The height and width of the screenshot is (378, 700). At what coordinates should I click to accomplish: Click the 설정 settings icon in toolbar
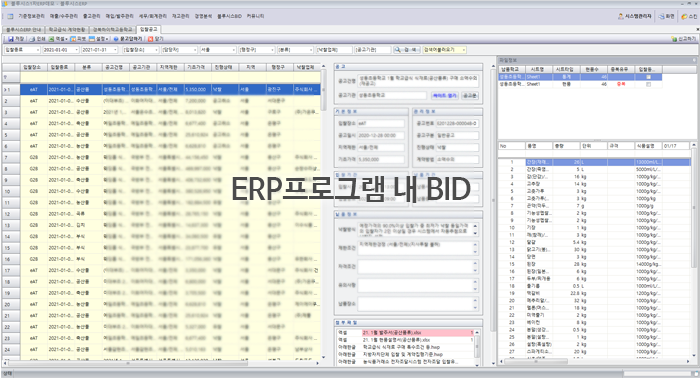click(x=92, y=39)
